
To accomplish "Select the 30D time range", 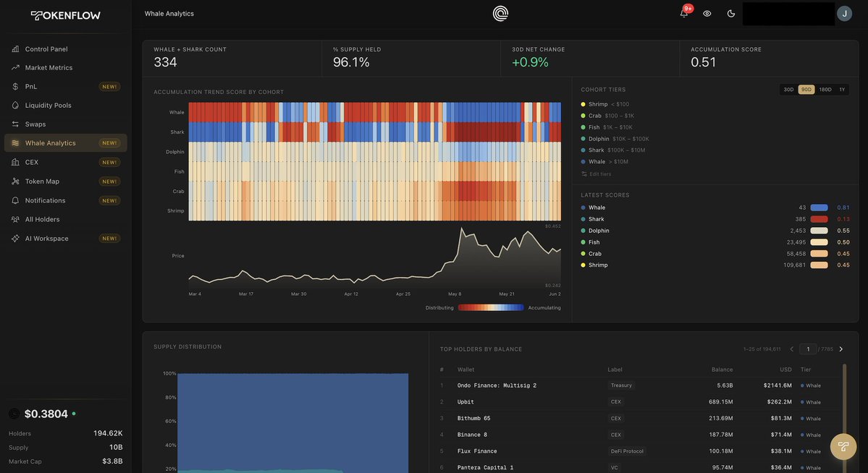I will coord(788,90).
